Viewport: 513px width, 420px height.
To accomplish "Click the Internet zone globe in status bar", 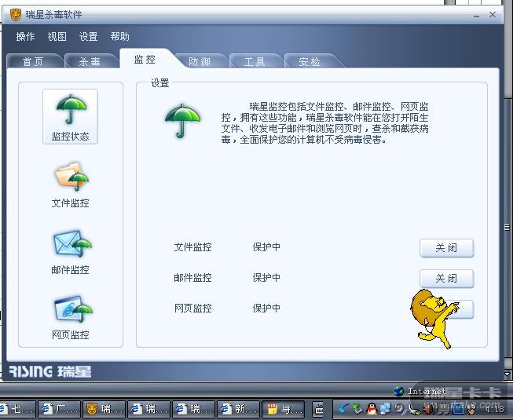I will coord(398,391).
